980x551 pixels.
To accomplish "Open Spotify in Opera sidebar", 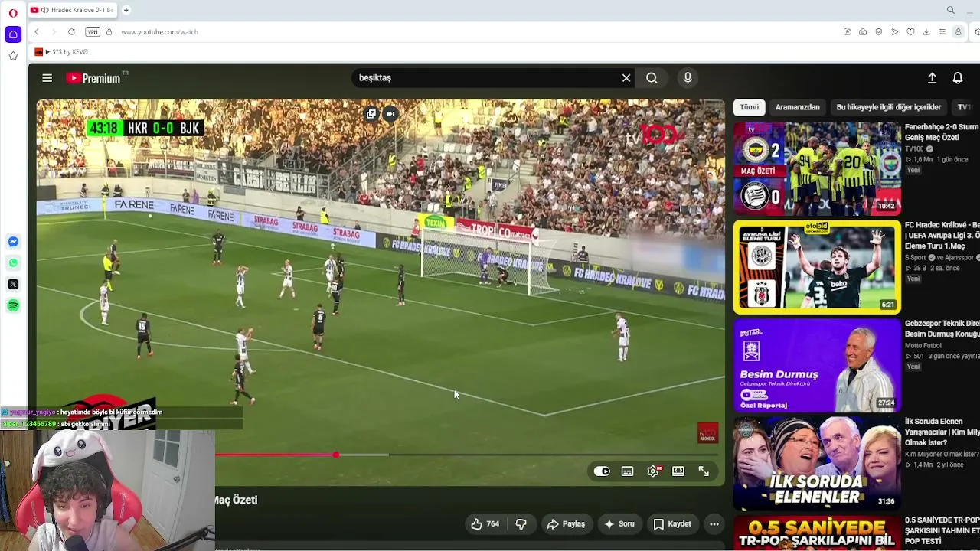I will pos(13,305).
